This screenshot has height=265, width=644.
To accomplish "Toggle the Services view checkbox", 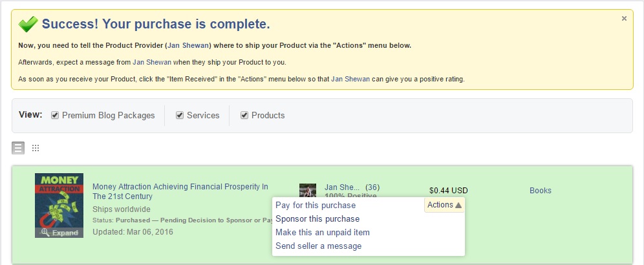I will click(180, 115).
